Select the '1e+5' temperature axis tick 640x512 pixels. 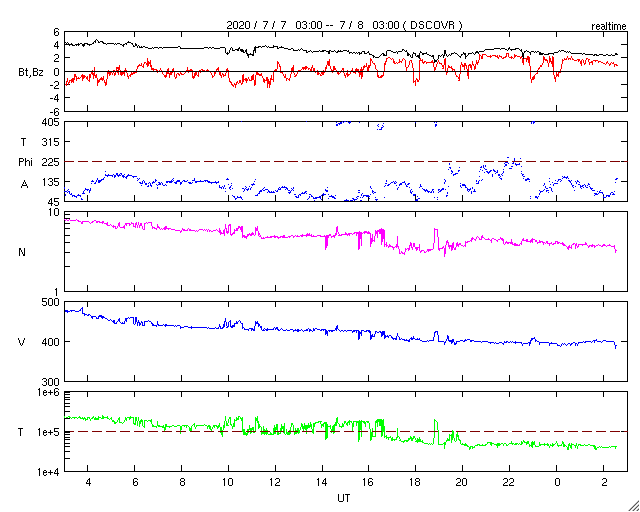click(x=49, y=432)
